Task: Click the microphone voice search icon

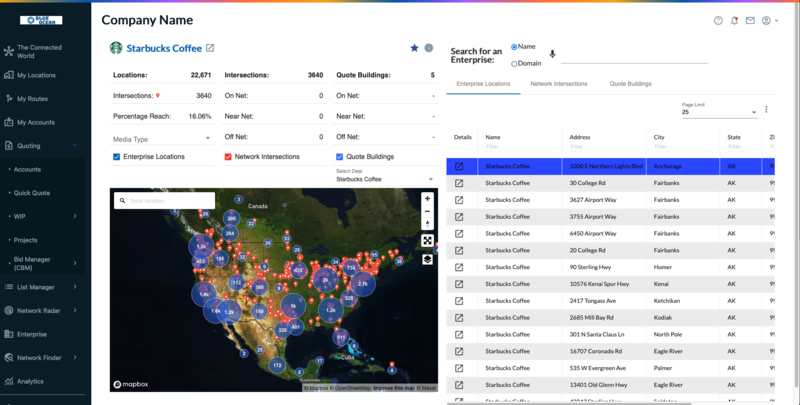Action: point(552,55)
